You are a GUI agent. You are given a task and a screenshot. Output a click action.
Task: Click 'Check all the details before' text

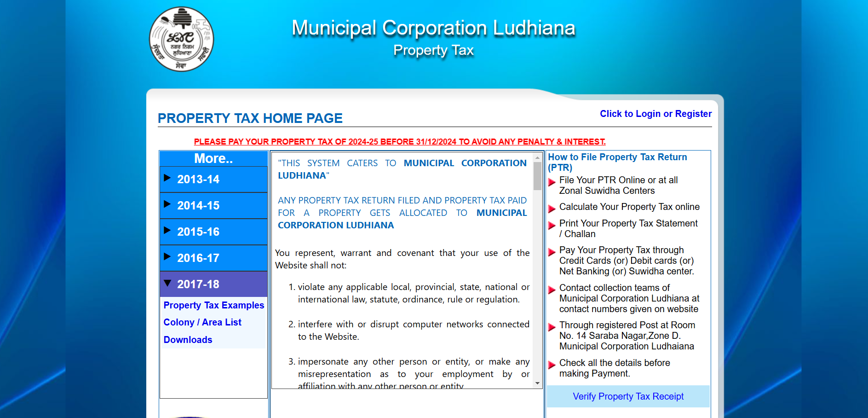[x=615, y=363]
